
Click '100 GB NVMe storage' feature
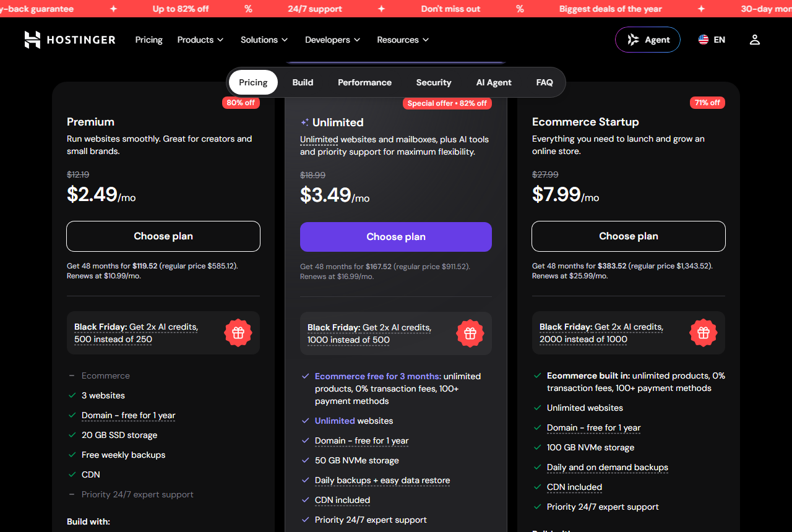click(x=591, y=447)
